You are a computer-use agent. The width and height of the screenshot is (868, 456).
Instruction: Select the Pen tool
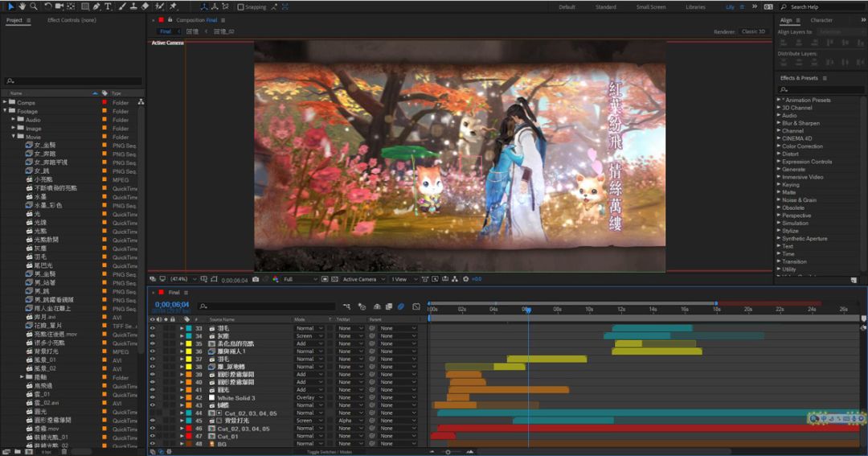pos(96,6)
